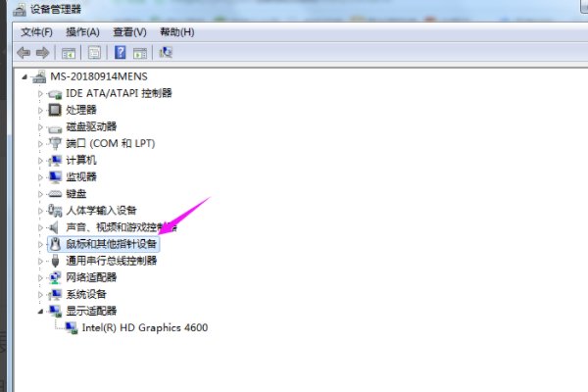The width and height of the screenshot is (588, 392).
Task: Select the Intel(R) HD Graphics 4600 device
Action: click(144, 327)
